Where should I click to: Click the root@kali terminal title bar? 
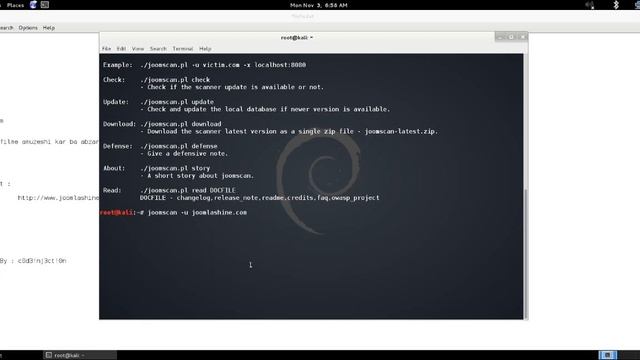(297, 38)
